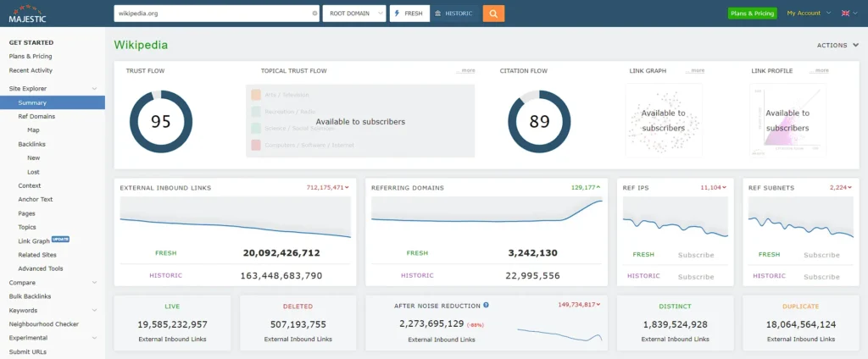Click the After Noise Reduction sparkline
The image size is (868, 359).
pyautogui.click(x=559, y=334)
